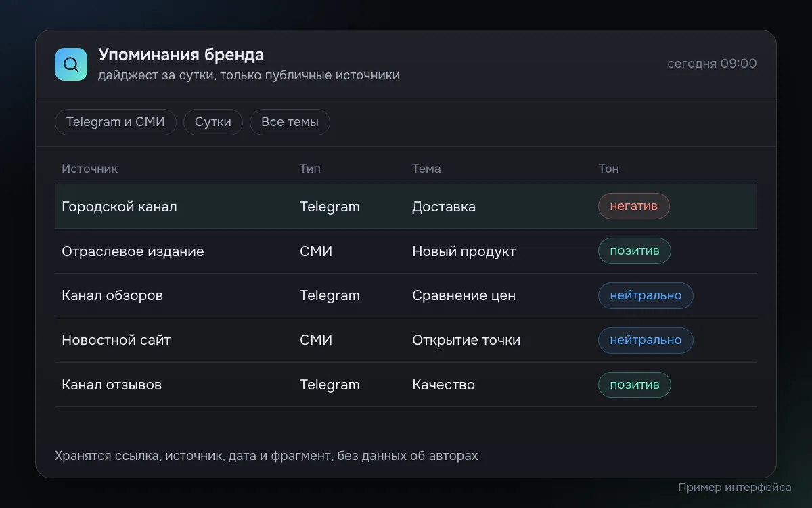The width and height of the screenshot is (812, 508).
Task: Click Telegram type in Канал обзоров row
Action: coord(330,295)
